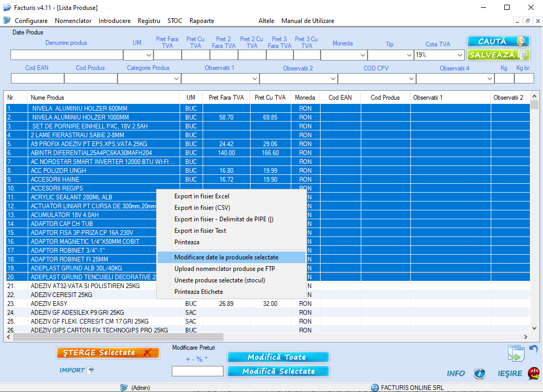Click the Denumire produs input field
The width and height of the screenshot is (543, 392).
tap(67, 55)
